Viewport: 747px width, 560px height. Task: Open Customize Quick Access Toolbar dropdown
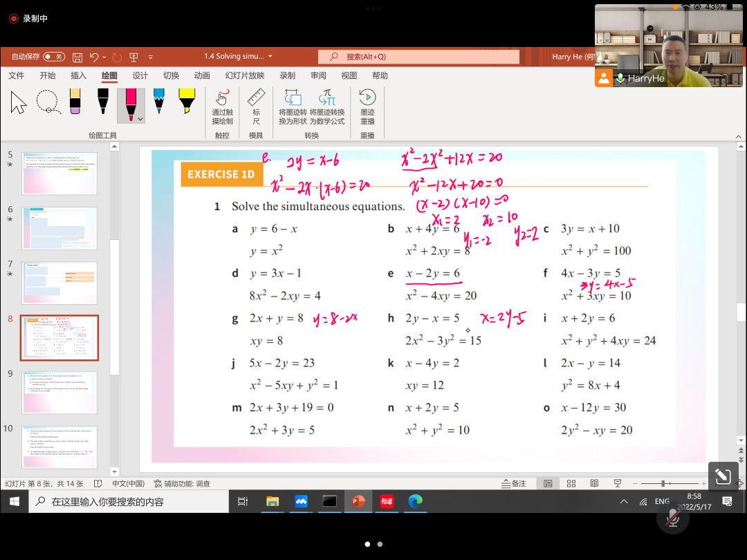coord(151,57)
